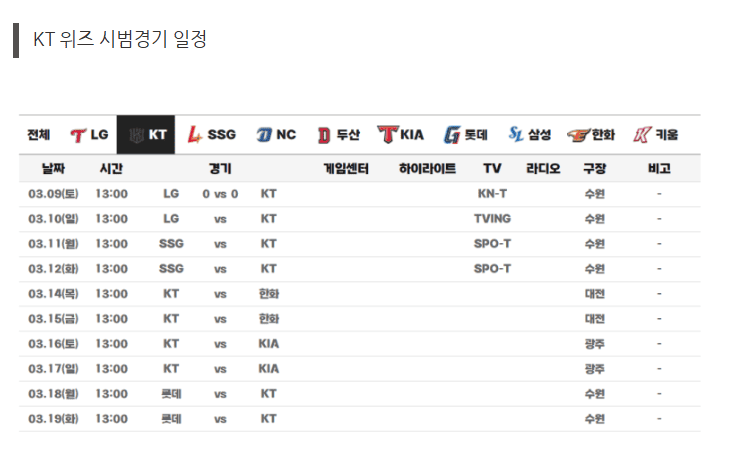Image resolution: width=732 pixels, height=475 pixels.
Task: Click the 'KT 위즈 시범경기 일정' heading
Action: pos(120,39)
